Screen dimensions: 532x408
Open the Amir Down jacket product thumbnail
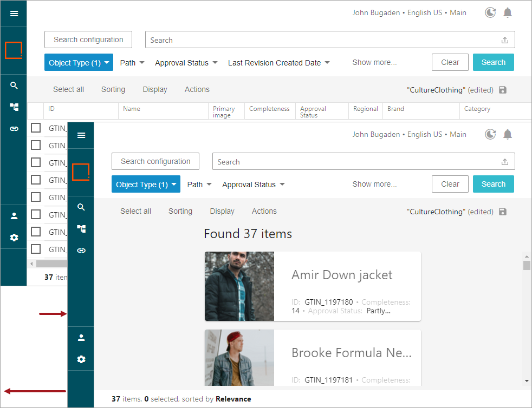click(239, 286)
